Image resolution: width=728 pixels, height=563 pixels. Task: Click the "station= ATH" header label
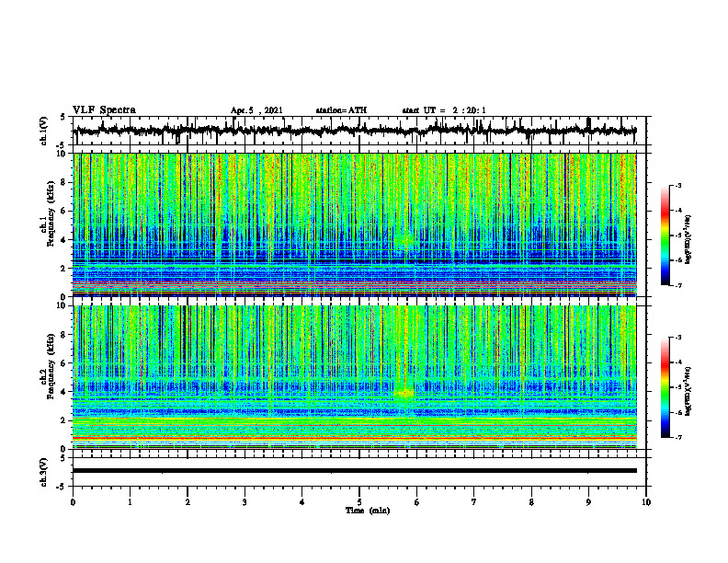341,110
